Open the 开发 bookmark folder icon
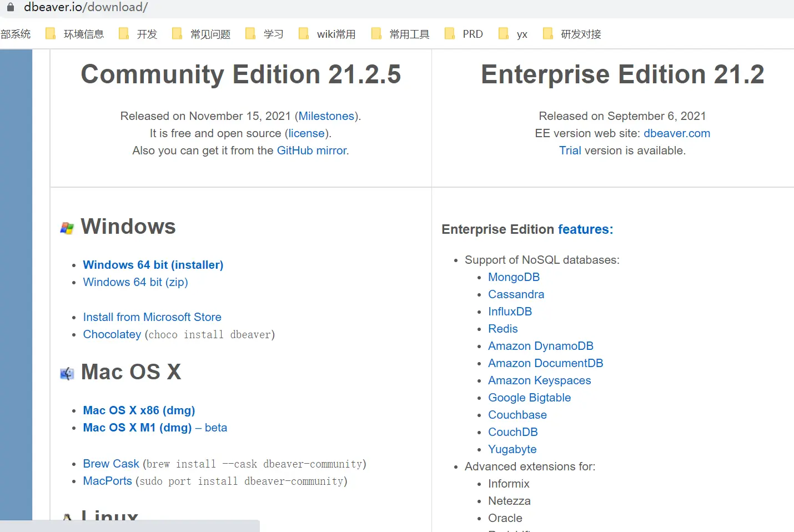Screen dimensions: 794x532 click(124, 34)
